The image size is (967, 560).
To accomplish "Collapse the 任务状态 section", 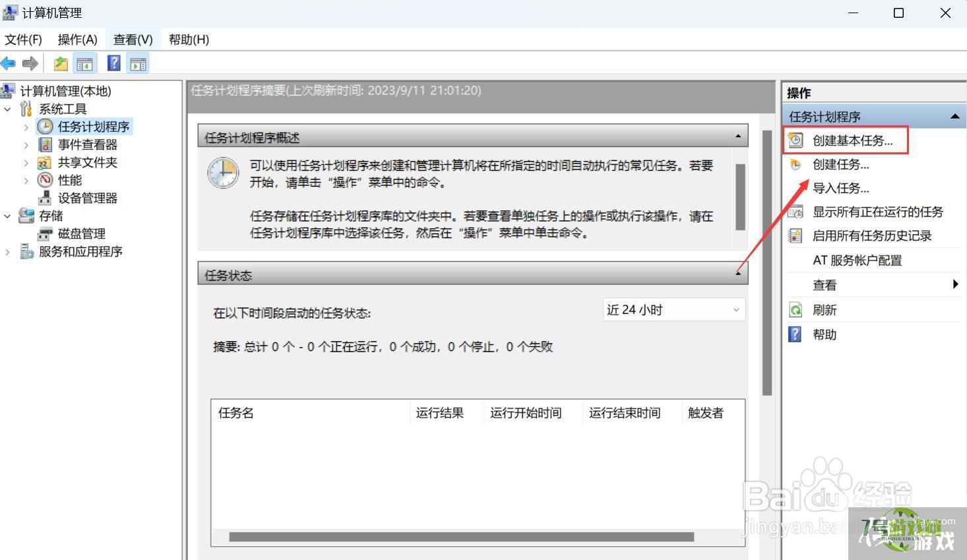I will [738, 273].
